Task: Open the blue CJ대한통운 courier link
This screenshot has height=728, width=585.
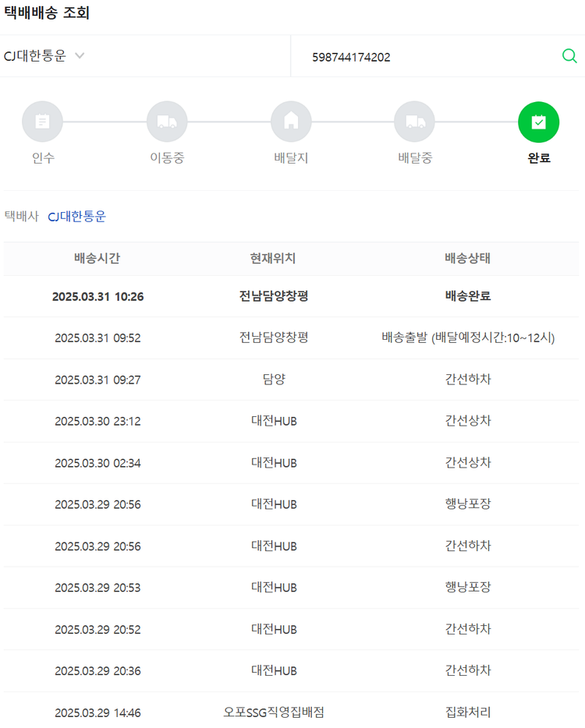Action: pyautogui.click(x=76, y=217)
